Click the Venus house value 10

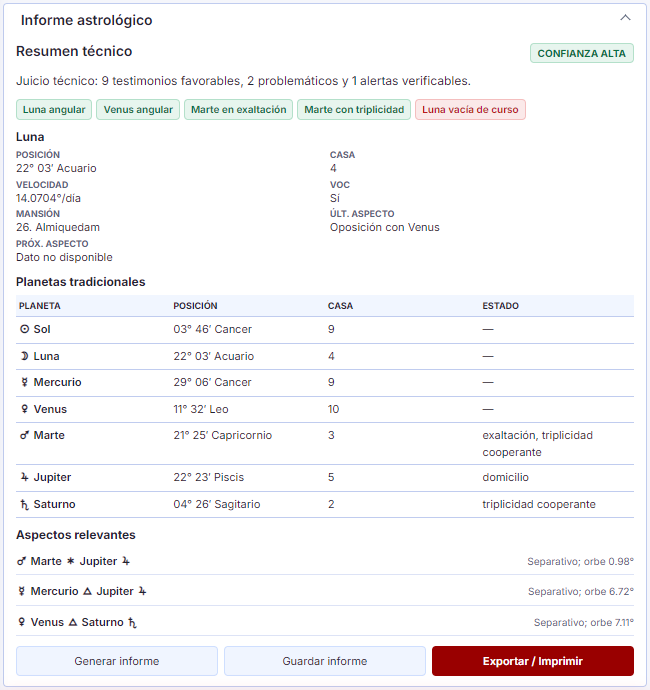tap(333, 409)
